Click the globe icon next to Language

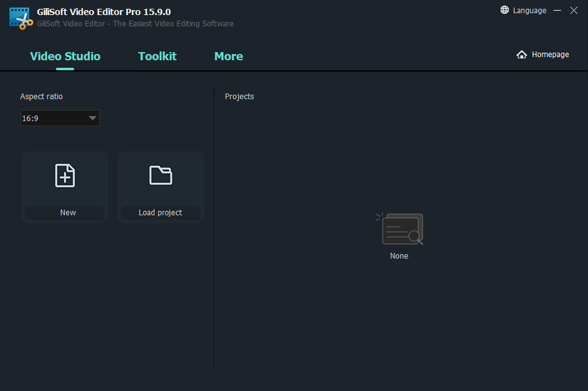tap(504, 10)
